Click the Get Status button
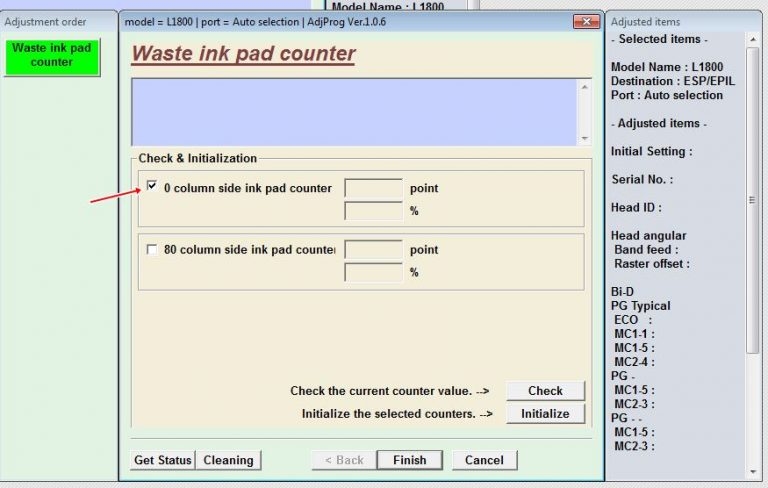768x488 pixels. click(162, 460)
